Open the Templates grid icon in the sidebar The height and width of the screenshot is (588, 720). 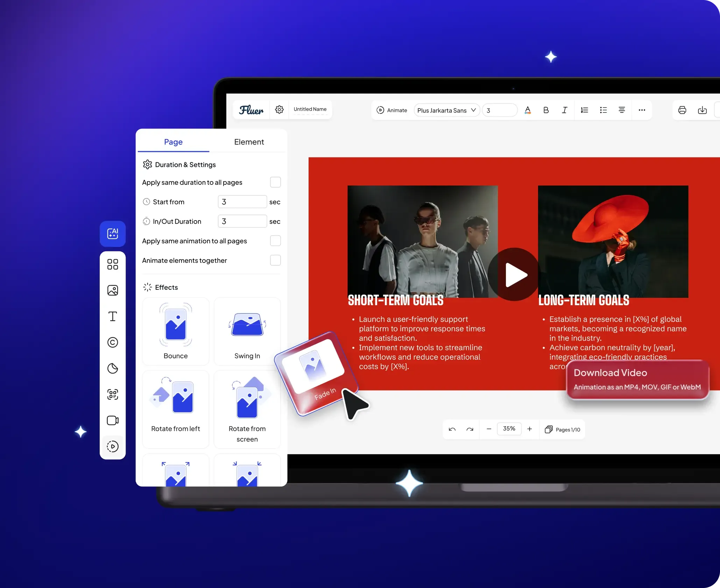(112, 264)
